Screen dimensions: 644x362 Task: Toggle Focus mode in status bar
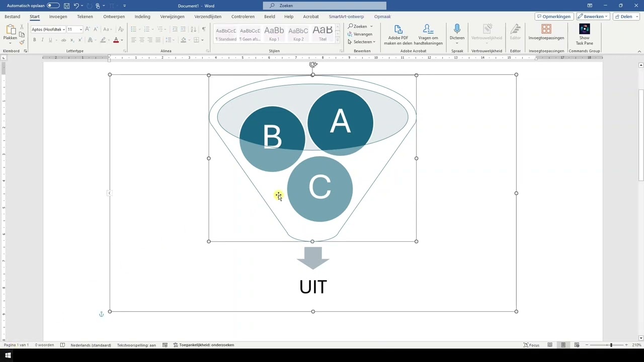[531, 345]
